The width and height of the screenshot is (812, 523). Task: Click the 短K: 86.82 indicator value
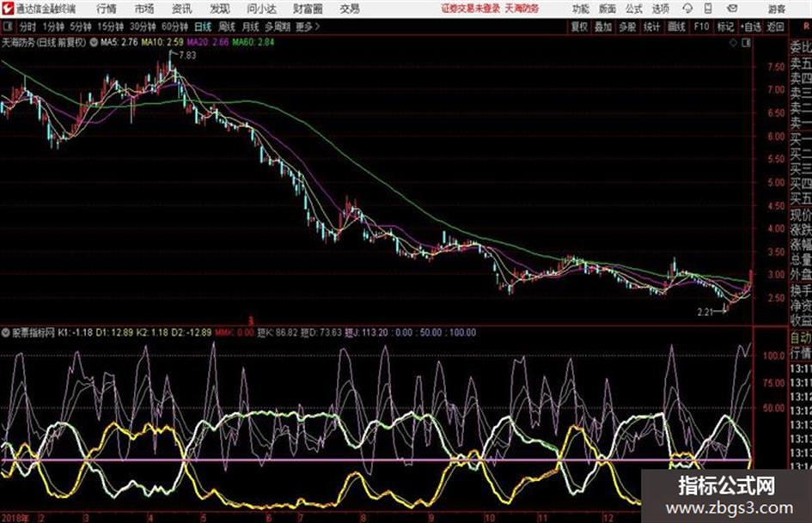tap(277, 332)
